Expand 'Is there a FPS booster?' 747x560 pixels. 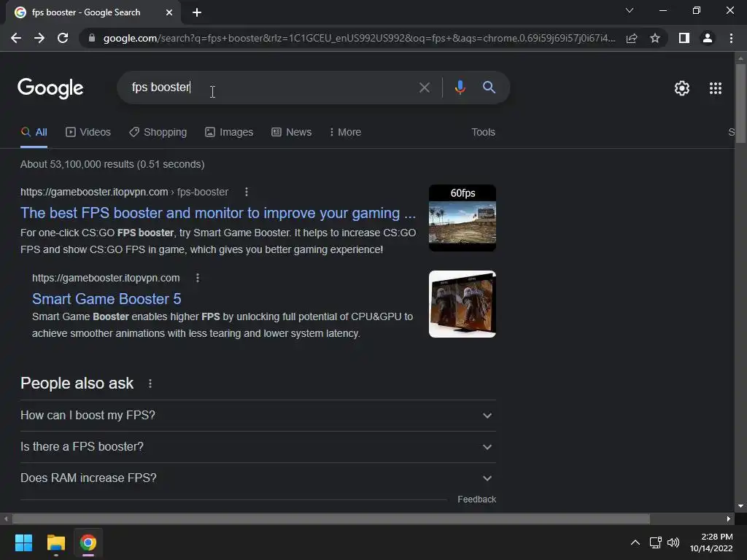pos(258,447)
